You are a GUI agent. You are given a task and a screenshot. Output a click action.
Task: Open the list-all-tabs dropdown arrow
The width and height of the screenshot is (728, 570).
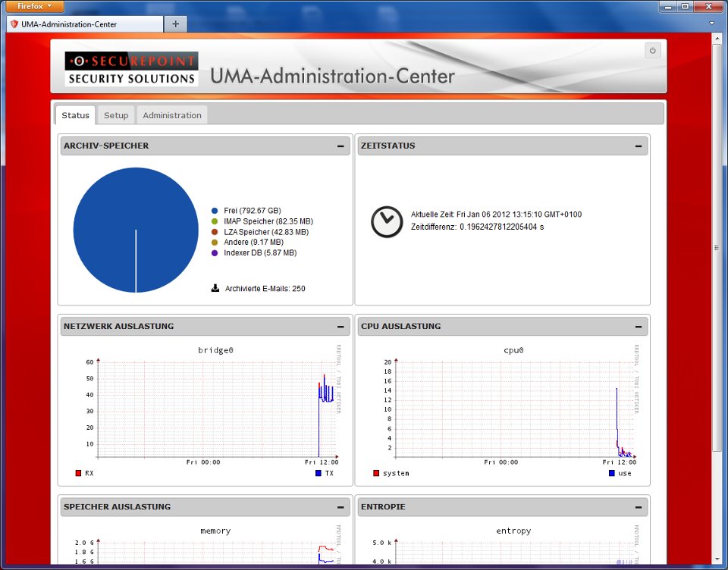point(712,23)
